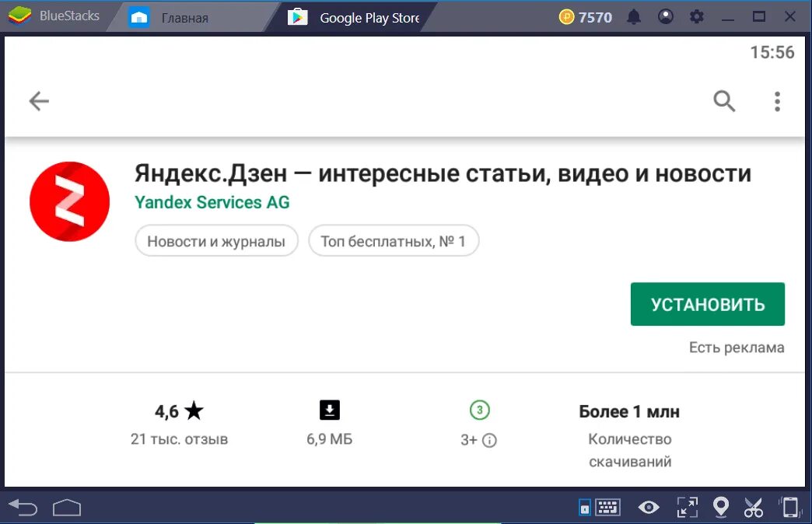Open the 7570 coins balance
Viewport: 812px width, 524px height.
point(586,18)
